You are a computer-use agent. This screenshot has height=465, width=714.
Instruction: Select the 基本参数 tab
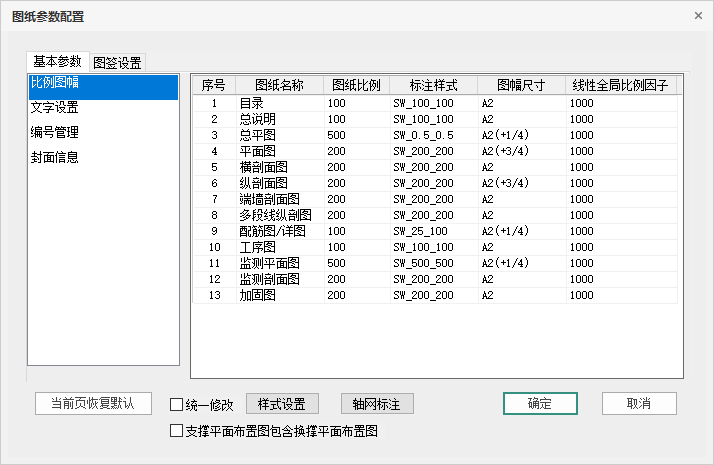point(57,61)
